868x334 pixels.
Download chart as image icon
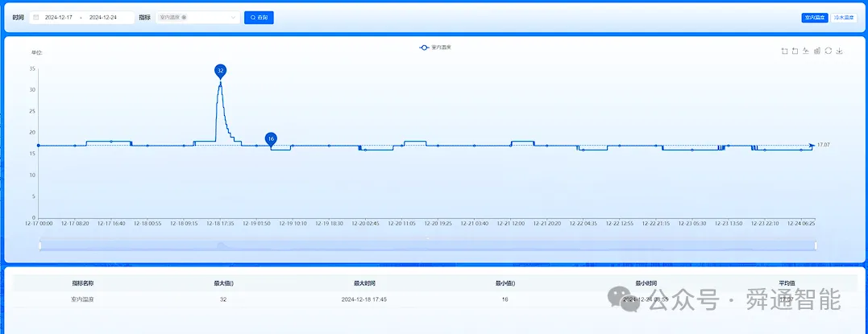tap(839, 51)
